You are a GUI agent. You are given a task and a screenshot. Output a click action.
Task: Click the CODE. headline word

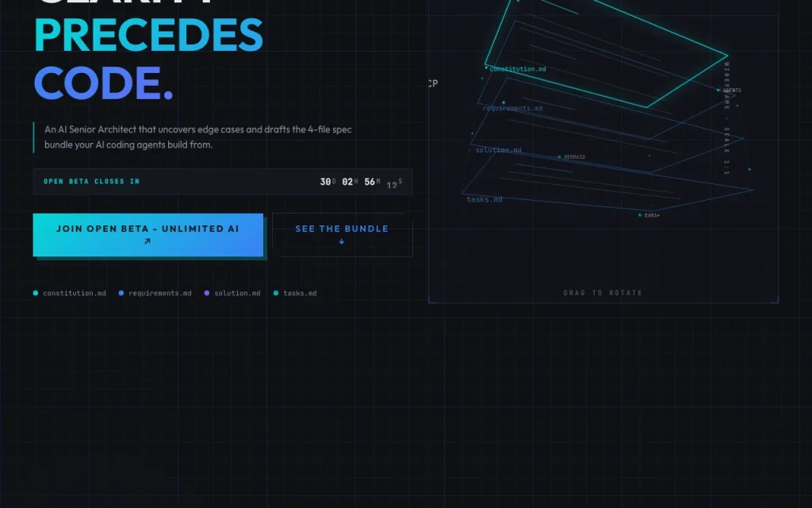pyautogui.click(x=103, y=83)
